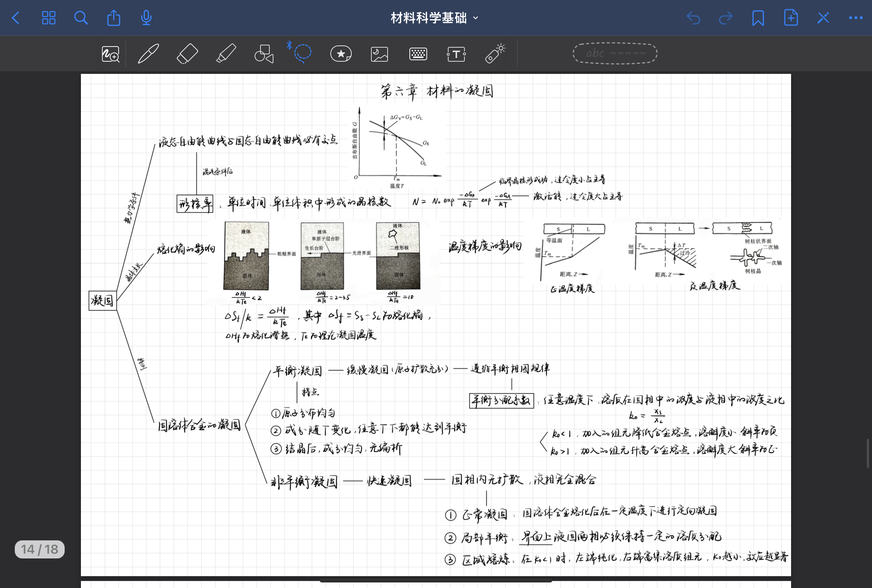The width and height of the screenshot is (872, 588).
Task: Select the Eraser tool
Action: [x=187, y=54]
